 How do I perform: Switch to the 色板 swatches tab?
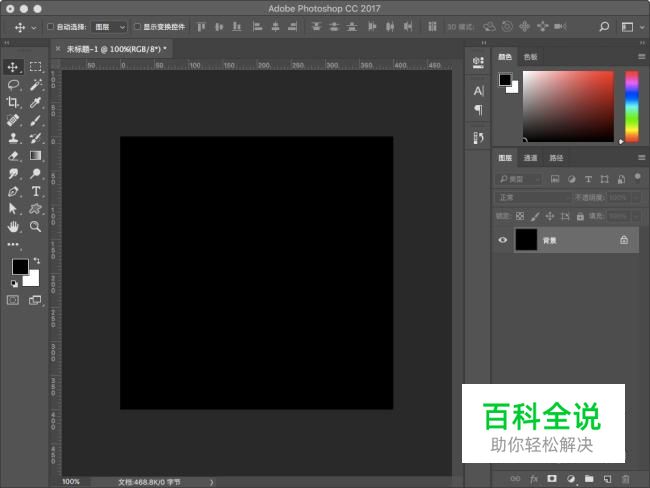530,57
